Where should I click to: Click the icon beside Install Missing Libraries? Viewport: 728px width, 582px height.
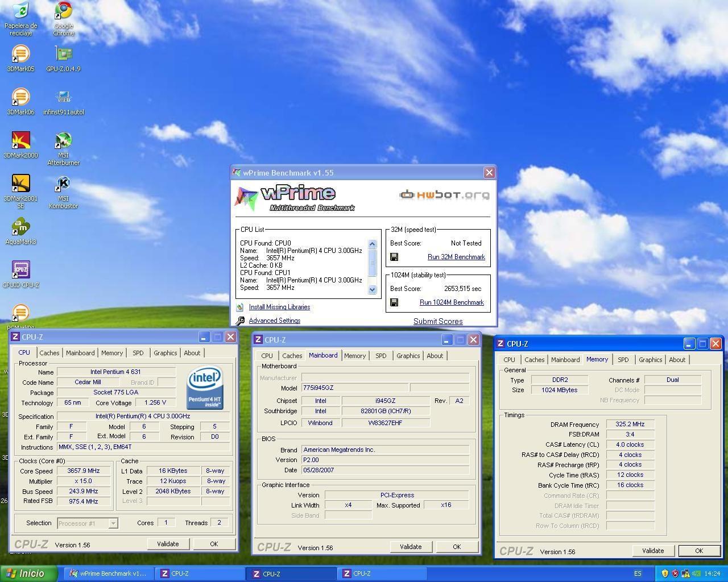pyautogui.click(x=240, y=307)
